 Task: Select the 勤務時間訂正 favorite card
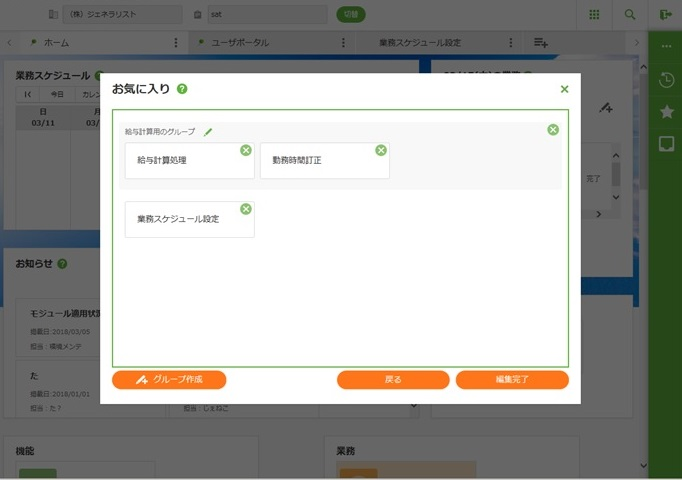coord(324,160)
